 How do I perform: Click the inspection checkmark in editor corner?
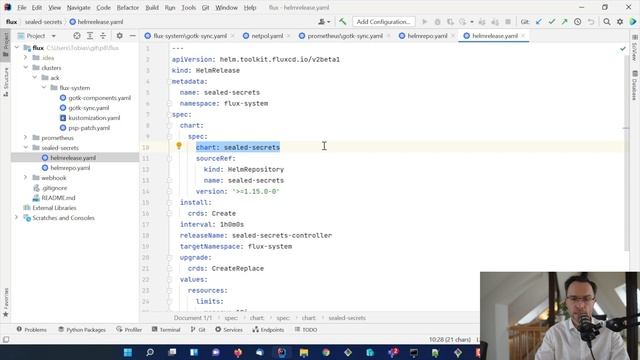(x=622, y=49)
